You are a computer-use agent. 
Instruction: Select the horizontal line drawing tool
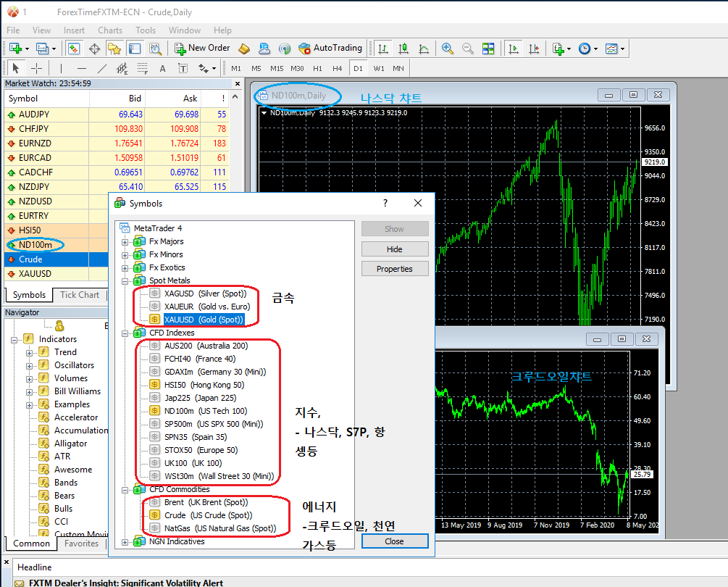pos(82,68)
